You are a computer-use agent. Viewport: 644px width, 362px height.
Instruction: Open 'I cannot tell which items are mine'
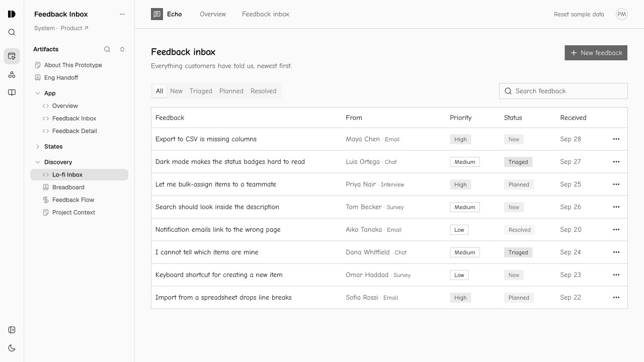(x=207, y=252)
